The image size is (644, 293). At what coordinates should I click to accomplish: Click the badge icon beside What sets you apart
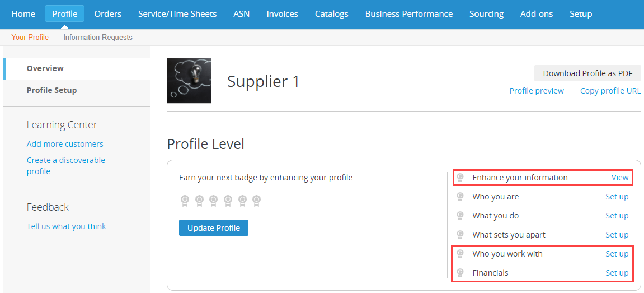(460, 235)
